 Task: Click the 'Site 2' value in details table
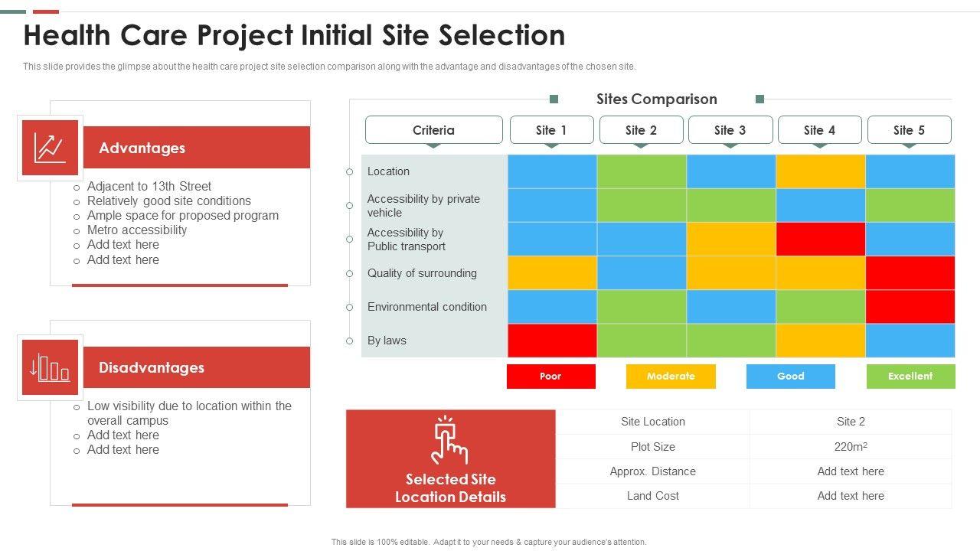coord(851,422)
